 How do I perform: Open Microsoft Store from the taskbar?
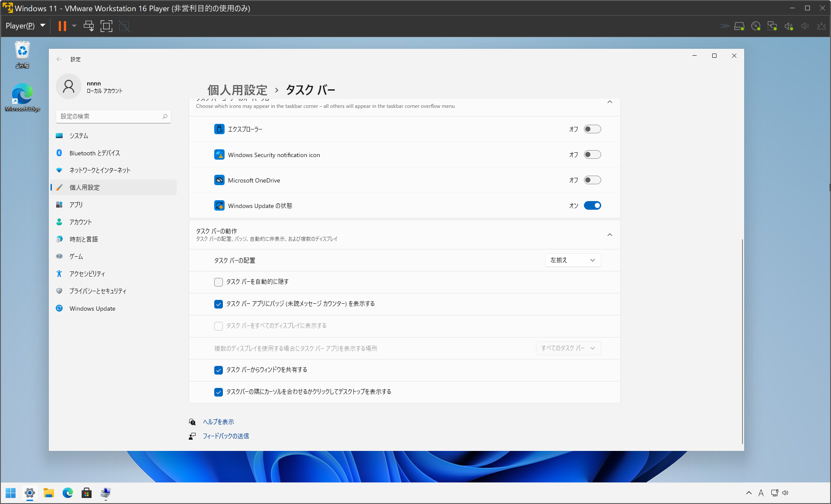coord(87,493)
